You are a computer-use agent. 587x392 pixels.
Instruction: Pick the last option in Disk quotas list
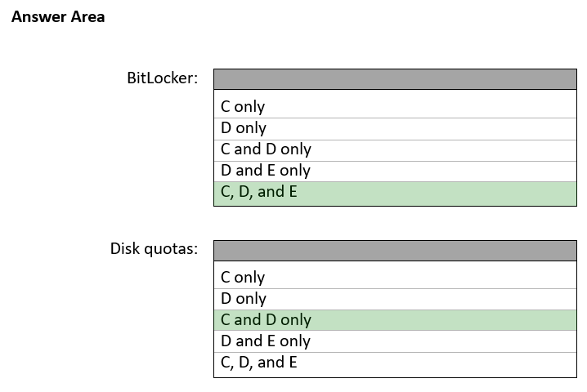point(395,363)
